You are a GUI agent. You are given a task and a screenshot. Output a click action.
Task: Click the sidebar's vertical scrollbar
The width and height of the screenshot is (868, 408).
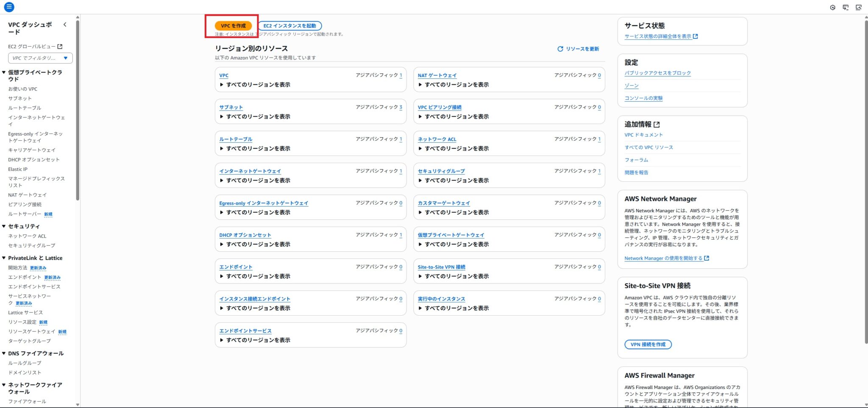(78, 110)
